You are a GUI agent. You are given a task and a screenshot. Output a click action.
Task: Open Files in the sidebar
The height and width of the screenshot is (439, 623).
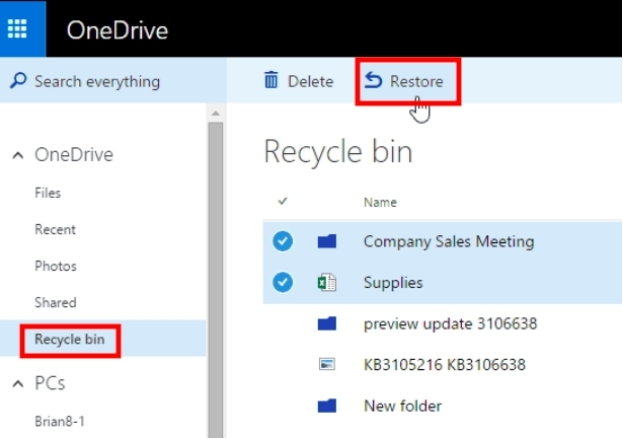(x=48, y=193)
